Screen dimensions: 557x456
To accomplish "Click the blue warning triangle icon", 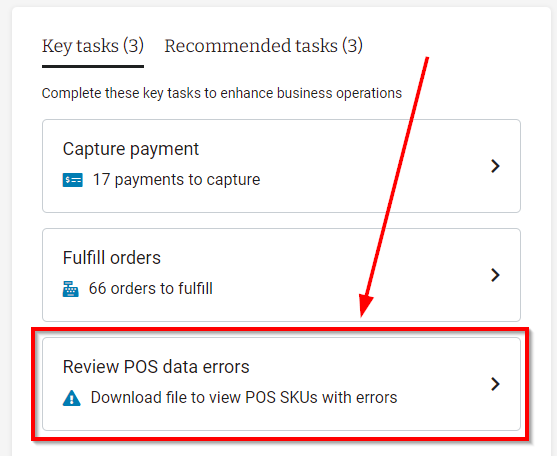I will (71, 398).
